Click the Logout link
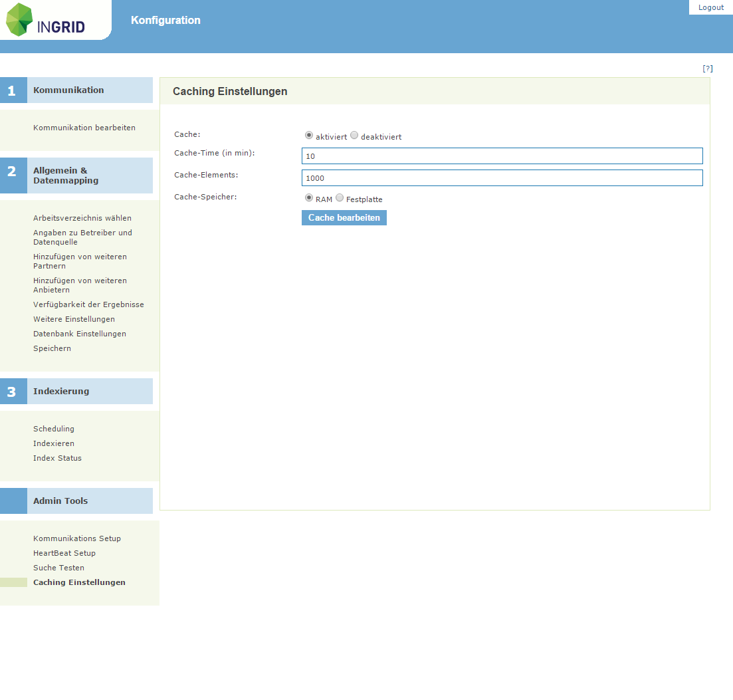The width and height of the screenshot is (733, 700). pos(710,7)
